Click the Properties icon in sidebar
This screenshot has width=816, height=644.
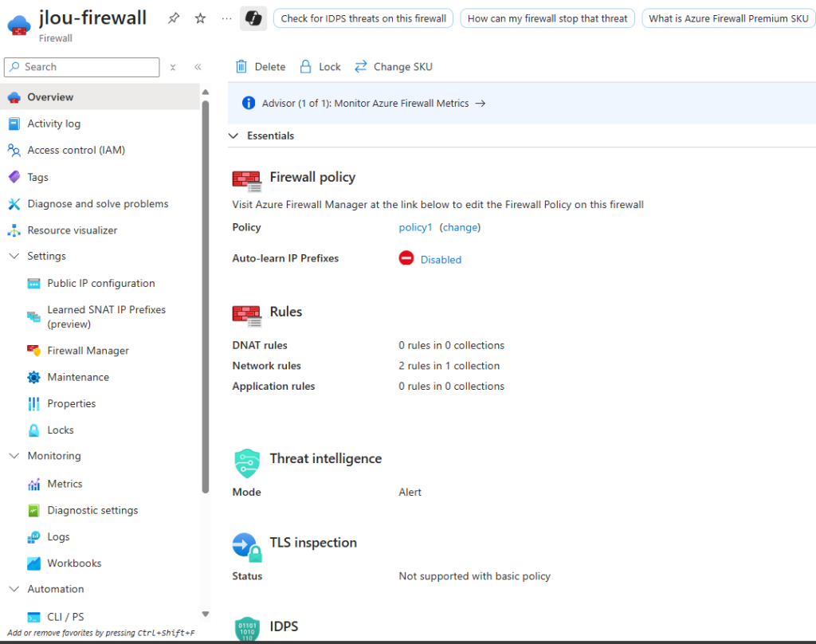(x=33, y=404)
